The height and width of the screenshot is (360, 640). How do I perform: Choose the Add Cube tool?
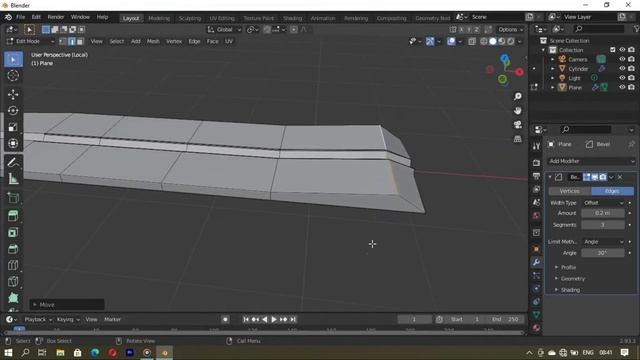pyautogui.click(x=13, y=198)
